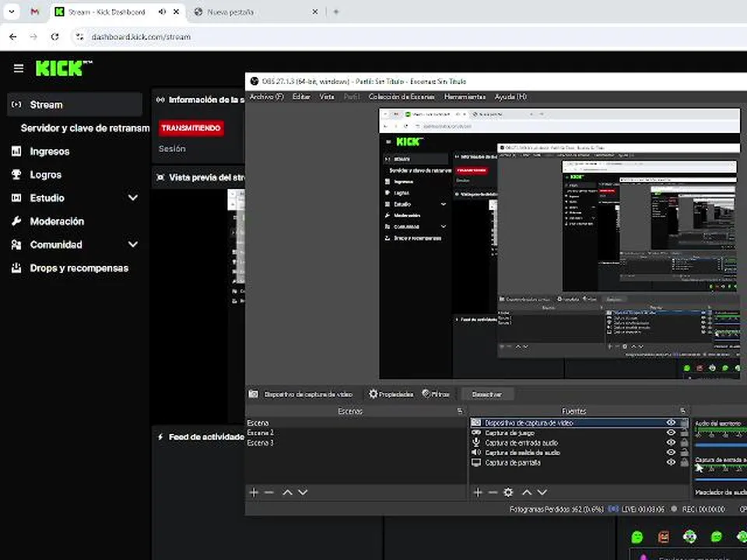The image size is (747, 560).
Task: Select Captura de salida de audio source
Action: coord(579,453)
